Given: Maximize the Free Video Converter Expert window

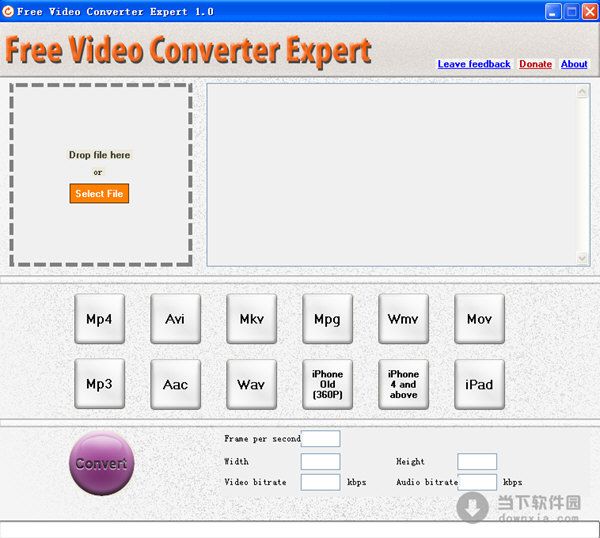Looking at the screenshot, I should click(x=572, y=11).
